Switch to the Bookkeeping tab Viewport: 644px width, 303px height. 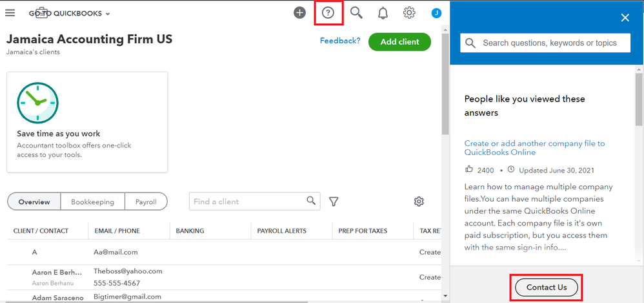(x=92, y=202)
